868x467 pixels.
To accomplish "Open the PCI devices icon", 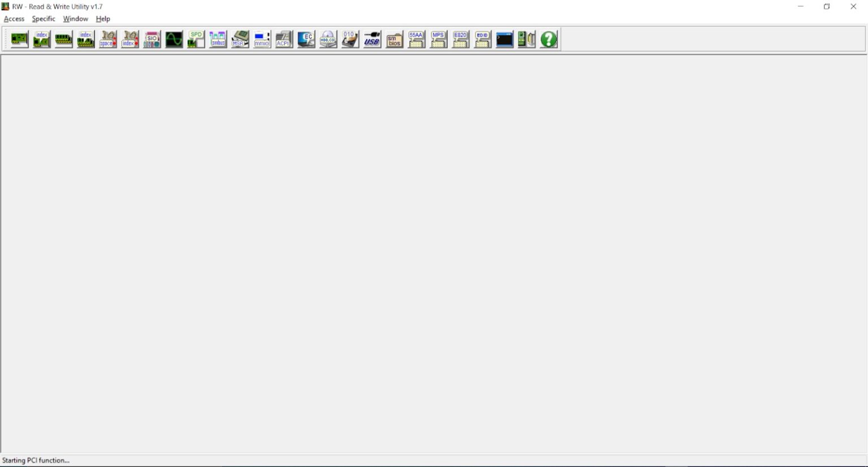I will 19,40.
